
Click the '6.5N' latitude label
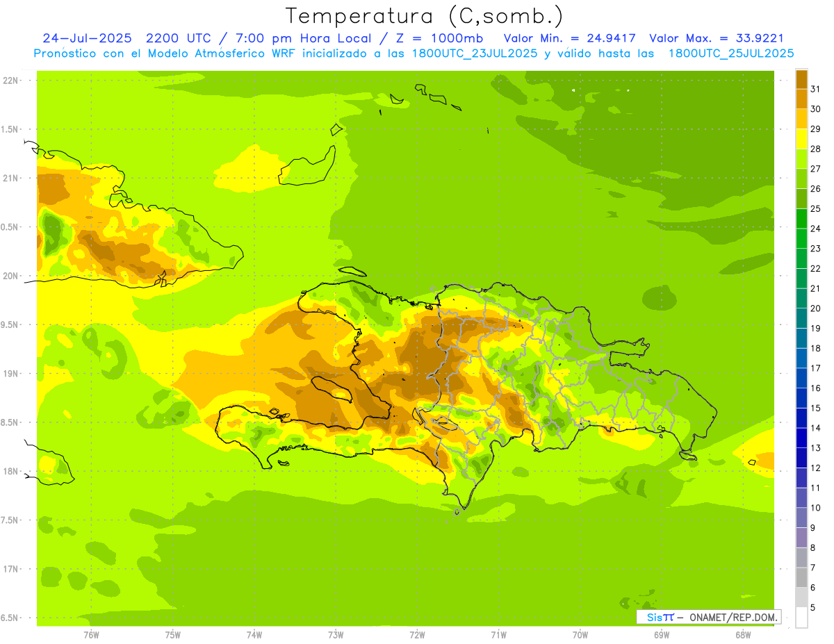tap(10, 618)
